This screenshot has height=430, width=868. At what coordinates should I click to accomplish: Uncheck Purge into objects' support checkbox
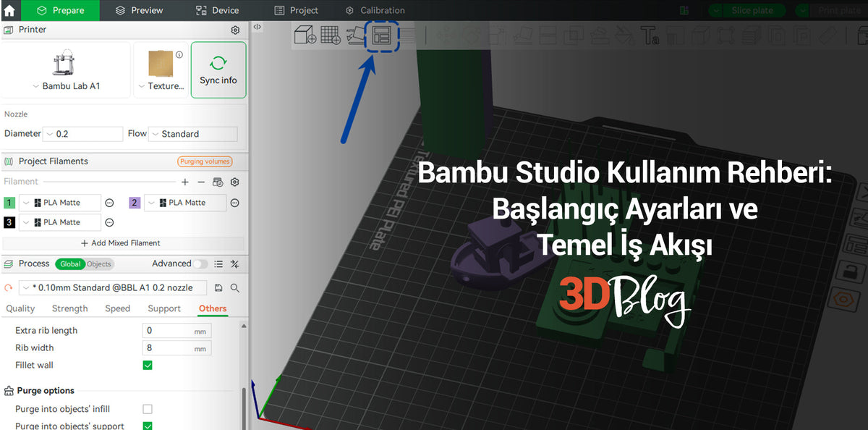tap(148, 426)
